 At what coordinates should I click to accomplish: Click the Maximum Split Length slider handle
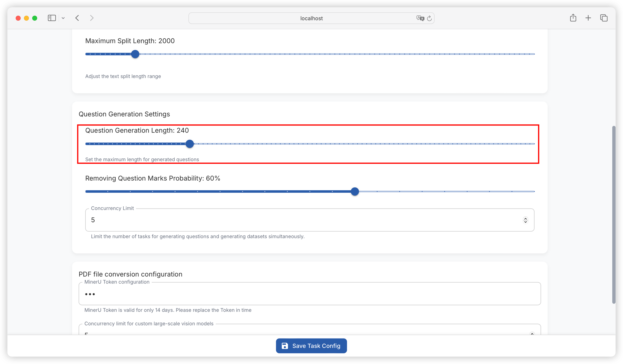(135, 54)
